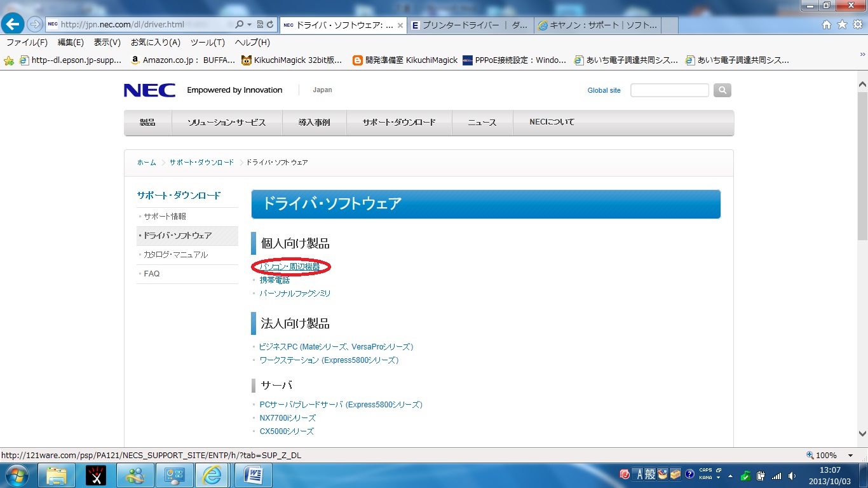The height and width of the screenshot is (488, 868).
Task: Click the browser Back arrow button
Action: click(13, 24)
